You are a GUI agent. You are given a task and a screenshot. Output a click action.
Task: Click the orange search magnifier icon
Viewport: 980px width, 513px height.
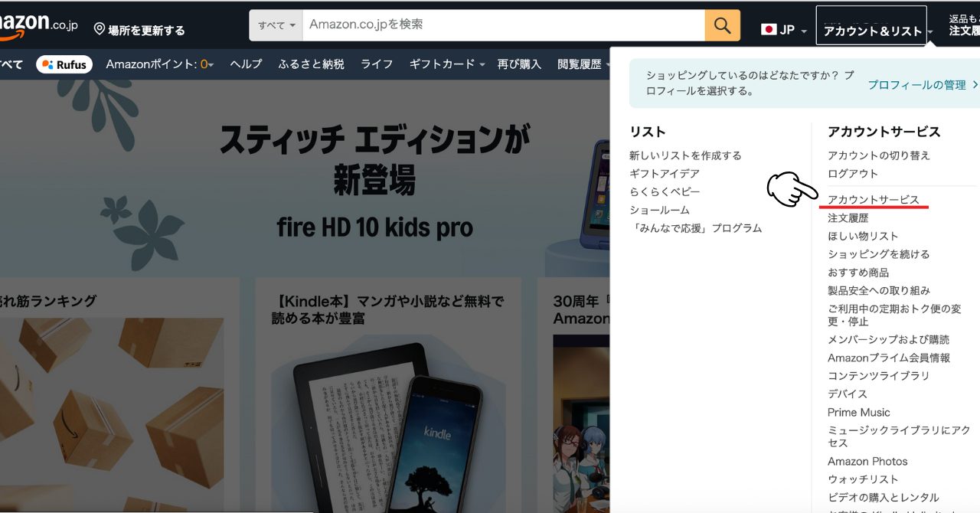pyautogui.click(x=721, y=25)
